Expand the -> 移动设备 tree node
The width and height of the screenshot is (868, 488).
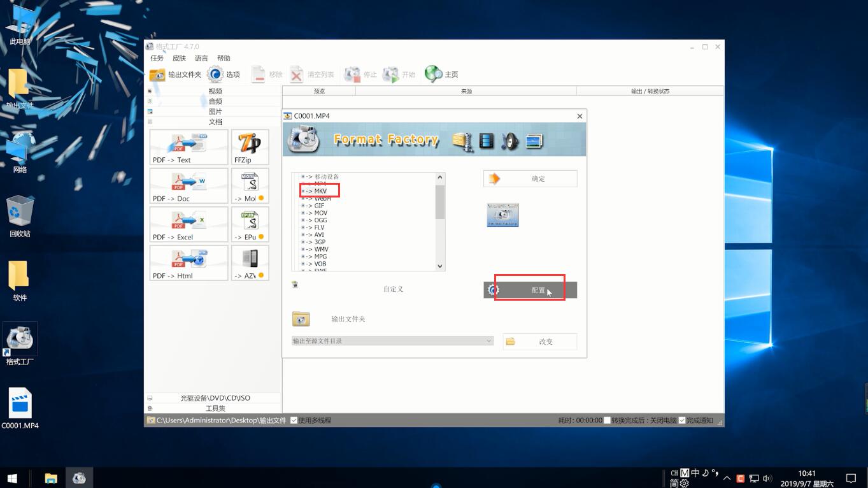[x=303, y=176]
